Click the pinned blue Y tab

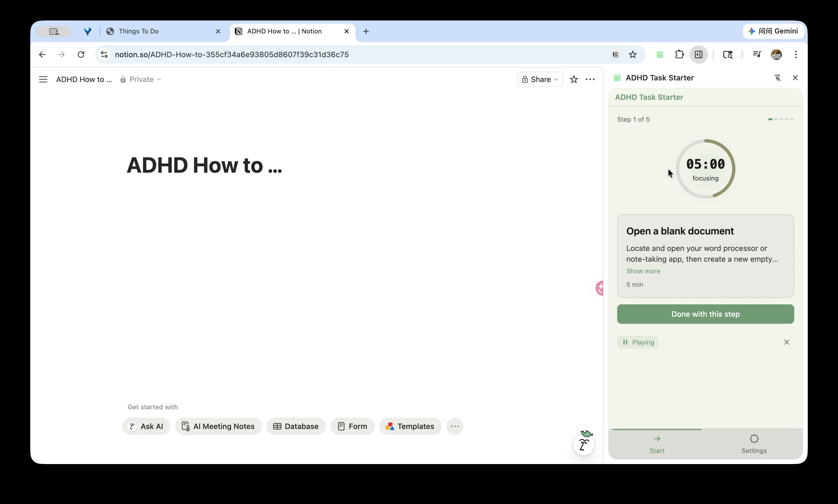(88, 32)
